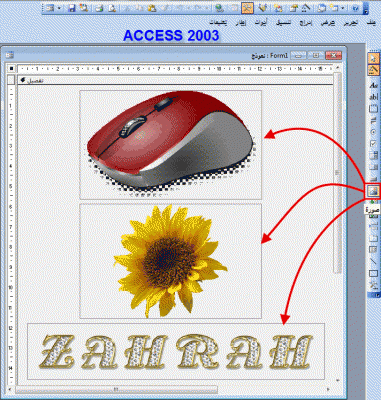Click the horizontal ruler of Form1
This screenshot has width=381, height=400.
pyautogui.click(x=175, y=69)
